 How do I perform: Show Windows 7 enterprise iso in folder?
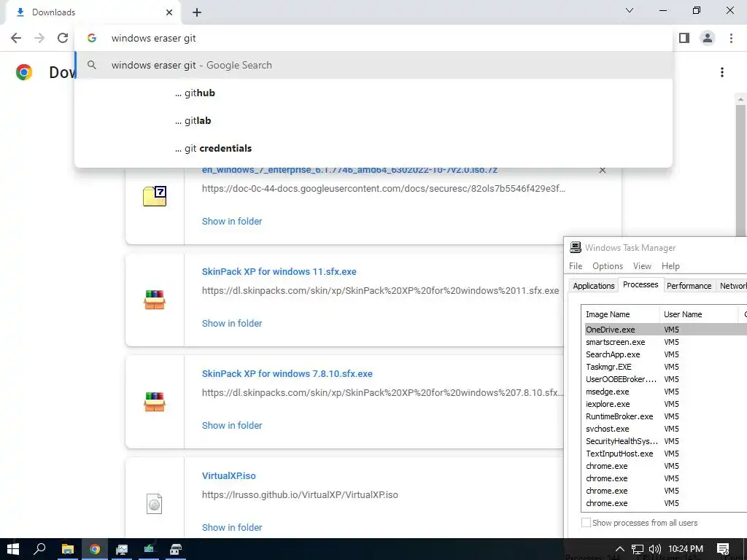tap(232, 222)
